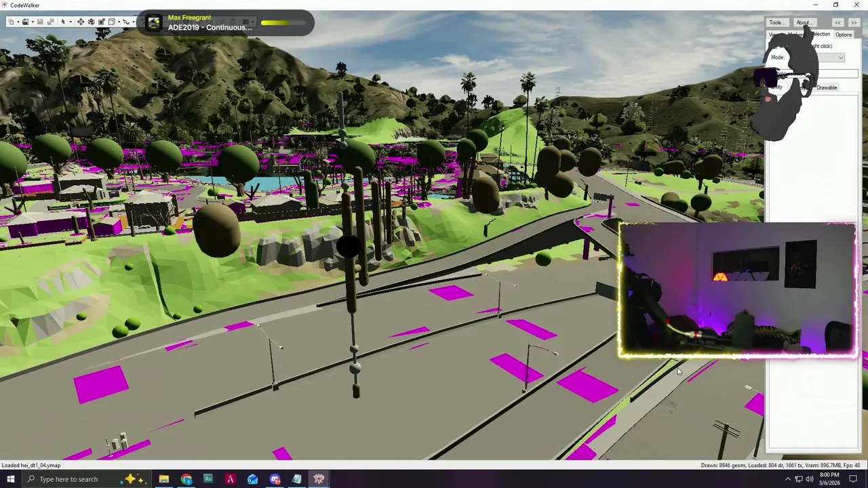Click the CodeWalker taskbar icon
Viewport: 868px width, 488px height.
pyautogui.click(x=319, y=479)
